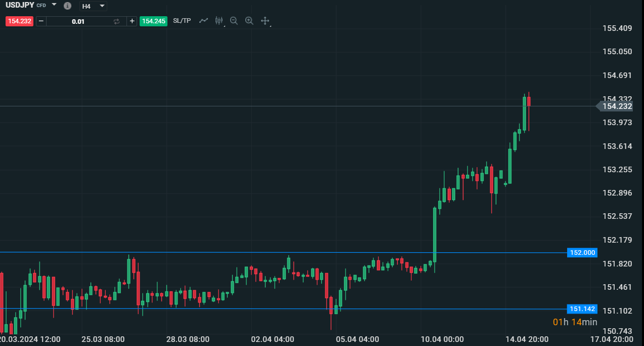Click the green buy price 154.245 button
Screen dimensions: 644x346
[x=154, y=21]
